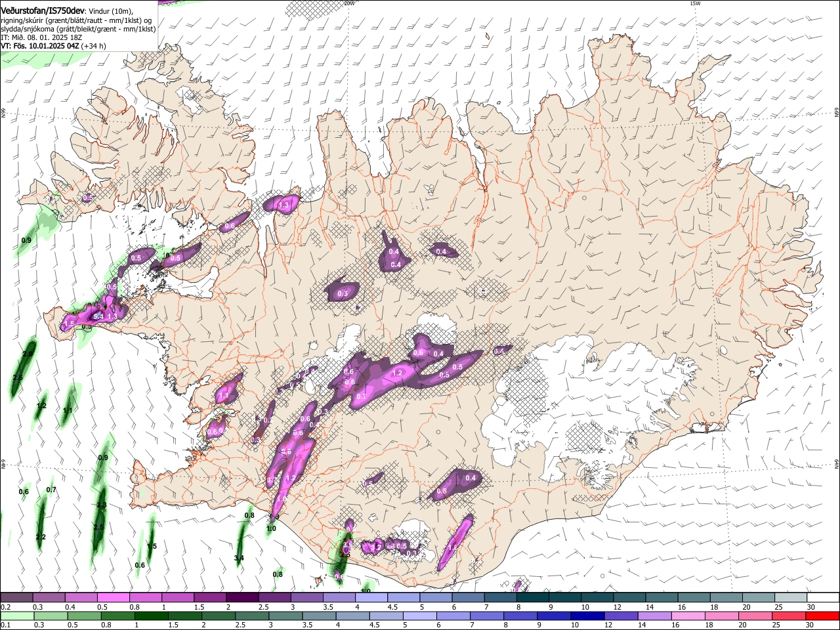Click the 2.0 rainfall value in the sea

28,354
